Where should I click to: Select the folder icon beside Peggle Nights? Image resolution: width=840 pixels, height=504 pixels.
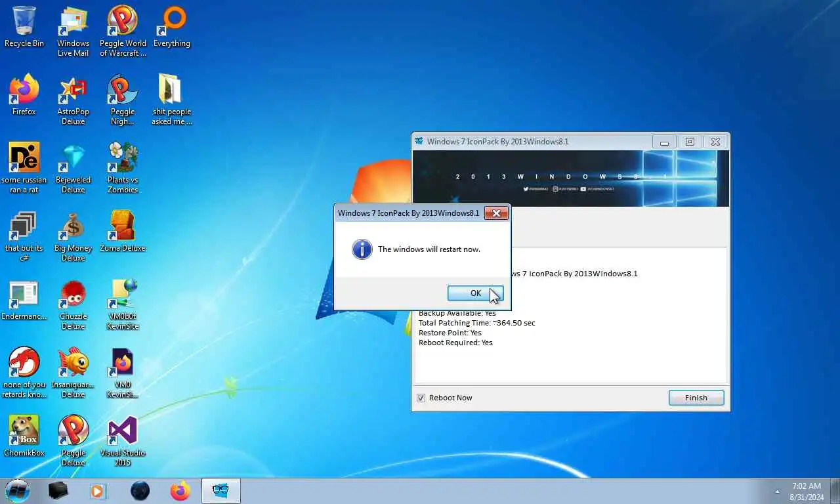tap(172, 100)
